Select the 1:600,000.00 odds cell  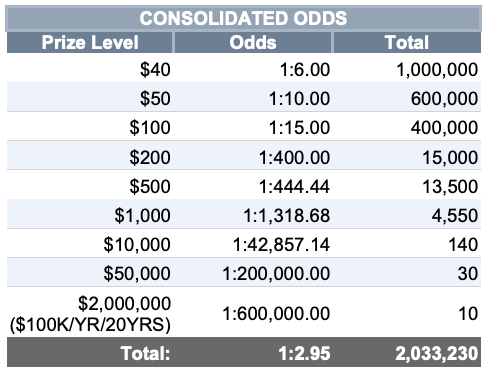pos(253,313)
